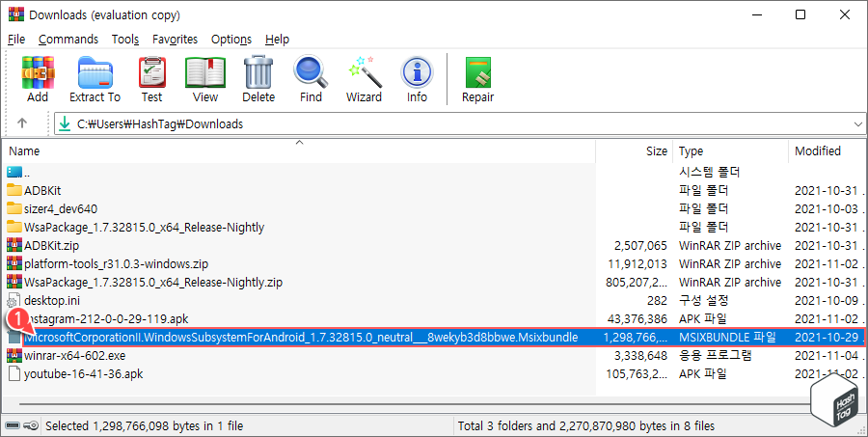The width and height of the screenshot is (868, 437).
Task: Click the WsaPackage Release-Nightly folder icon
Action: [14, 227]
